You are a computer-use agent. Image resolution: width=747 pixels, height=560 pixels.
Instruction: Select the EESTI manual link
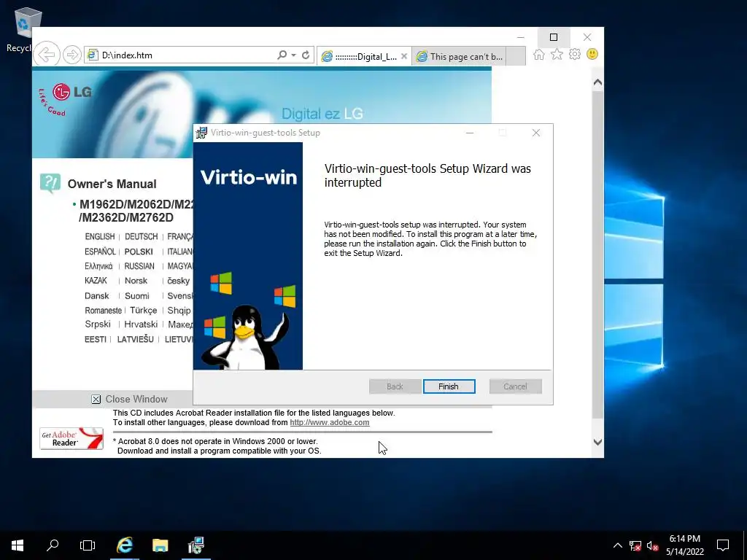pyautogui.click(x=96, y=339)
